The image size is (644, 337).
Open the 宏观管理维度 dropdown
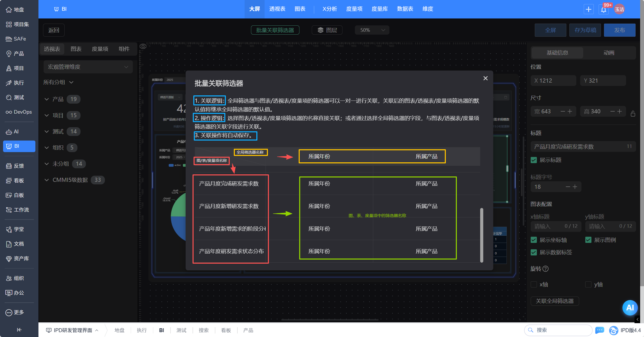point(88,67)
